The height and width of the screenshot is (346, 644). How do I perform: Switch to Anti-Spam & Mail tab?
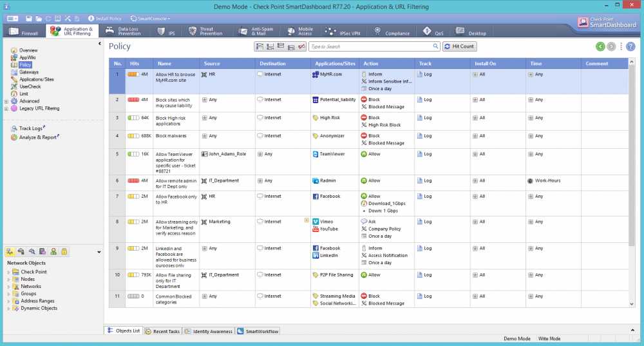[x=256, y=31]
